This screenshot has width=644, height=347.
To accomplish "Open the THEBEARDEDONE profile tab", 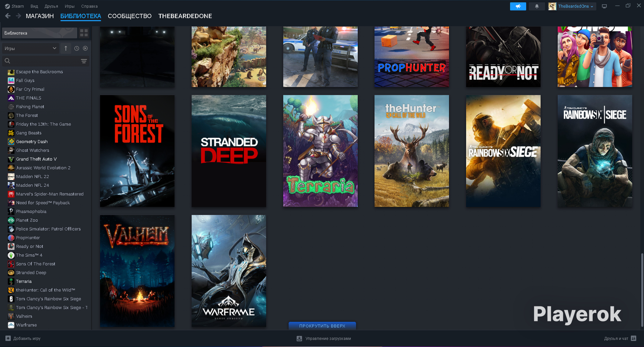I will click(185, 16).
